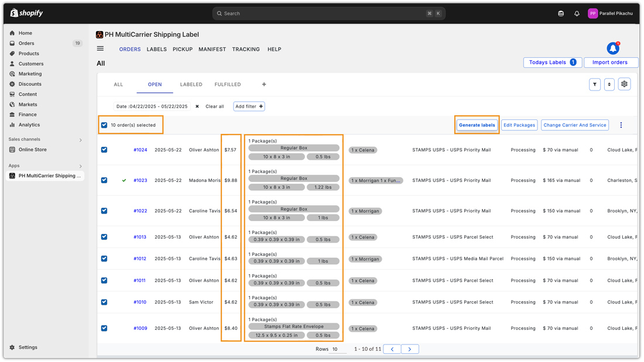Click the date range filter chip
The width and height of the screenshot is (644, 362).
coord(152,106)
